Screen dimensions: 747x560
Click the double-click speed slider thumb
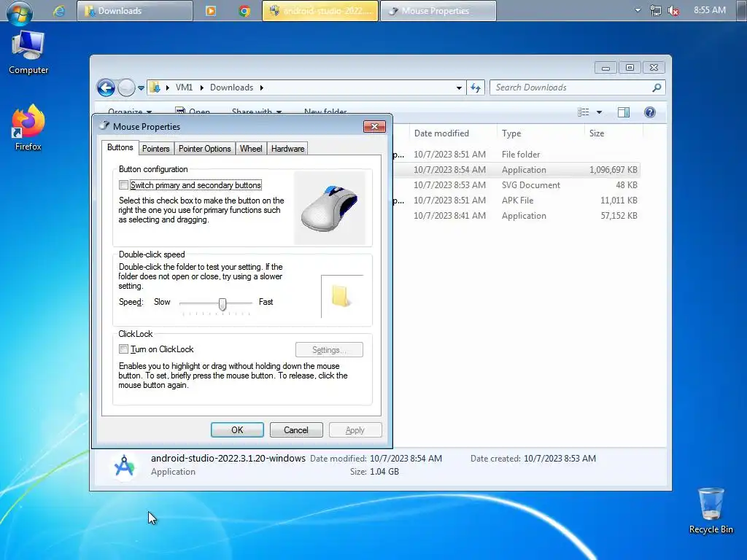222,304
